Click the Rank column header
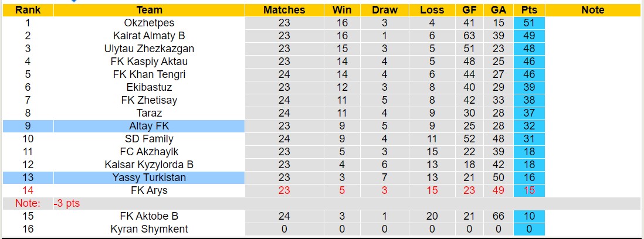Viewport: 644px width, 239px height. (x=28, y=10)
